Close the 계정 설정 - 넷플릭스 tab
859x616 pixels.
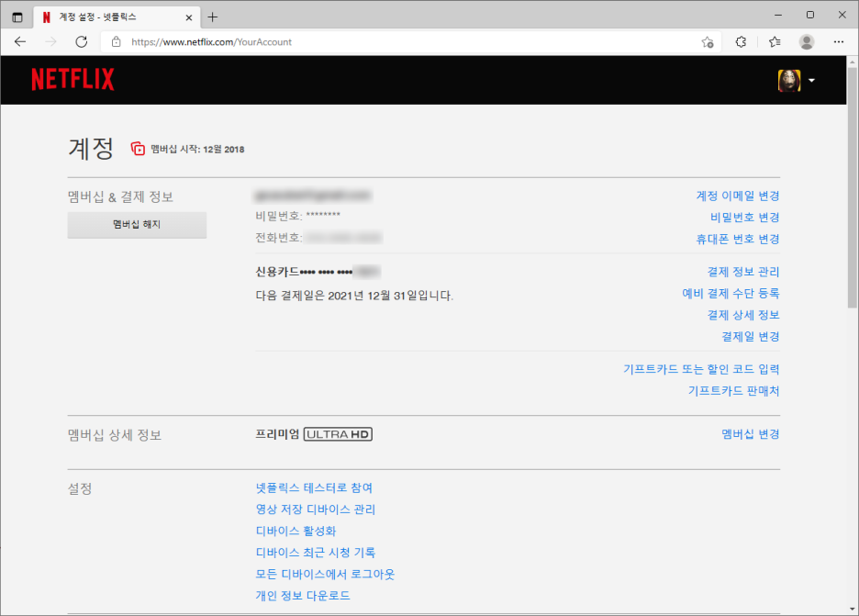point(188,17)
